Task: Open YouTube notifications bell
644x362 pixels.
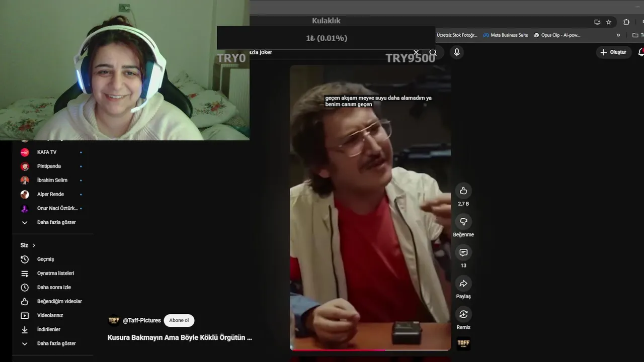Action: click(x=641, y=52)
